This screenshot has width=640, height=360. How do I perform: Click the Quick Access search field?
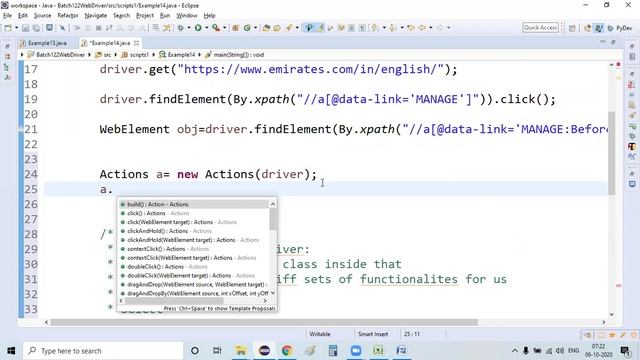[540, 27]
